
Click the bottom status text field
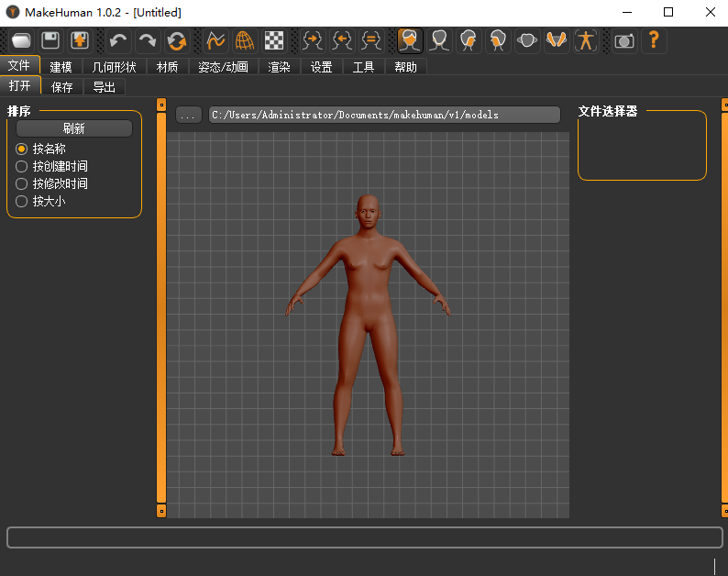pyautogui.click(x=365, y=537)
